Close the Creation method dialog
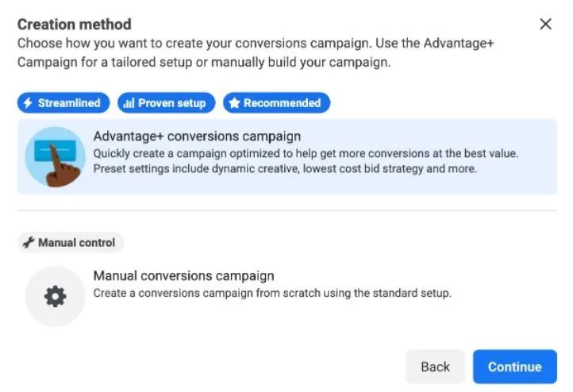This screenshot has height=392, width=573. (x=545, y=25)
